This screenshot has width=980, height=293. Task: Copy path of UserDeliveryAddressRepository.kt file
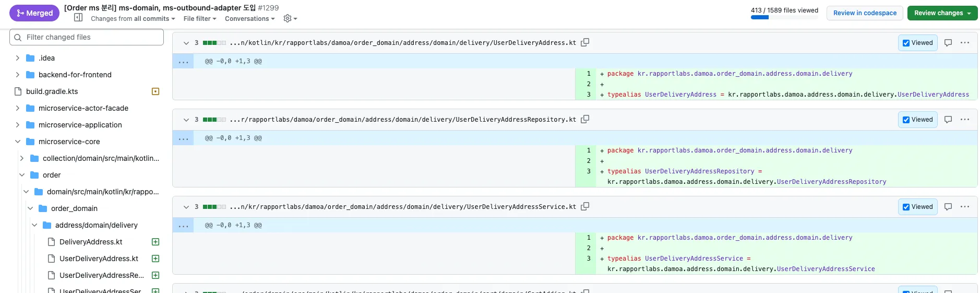coord(585,119)
